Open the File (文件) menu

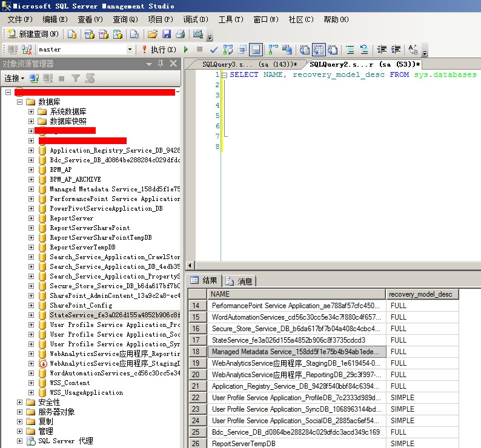(x=20, y=19)
